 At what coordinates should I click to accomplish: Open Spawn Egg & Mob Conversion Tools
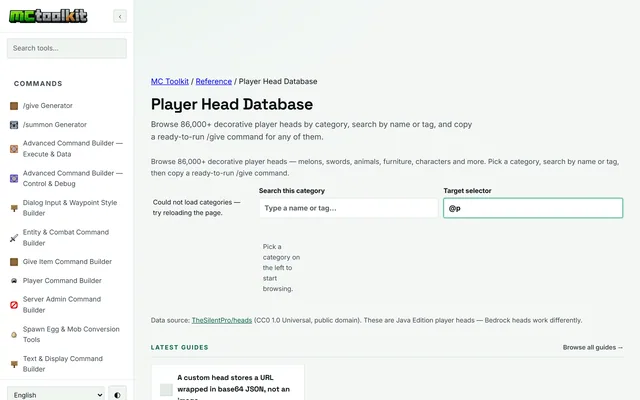pyautogui.click(x=71, y=334)
